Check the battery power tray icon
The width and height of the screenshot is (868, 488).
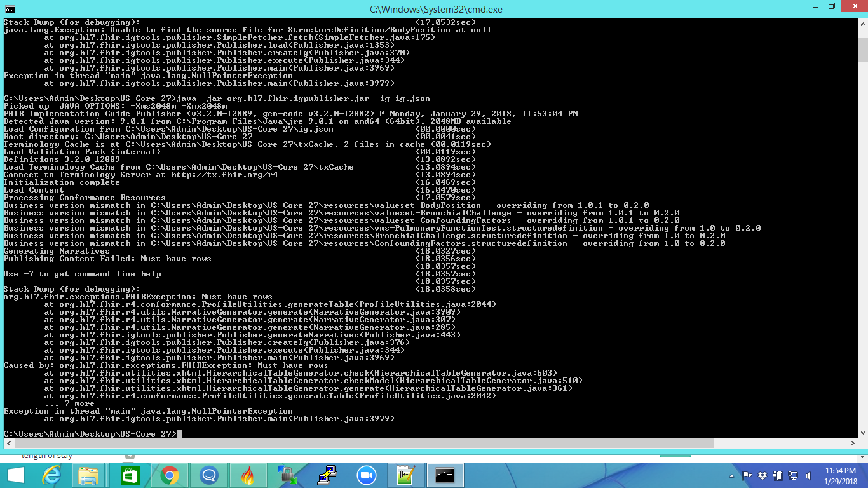(x=778, y=475)
